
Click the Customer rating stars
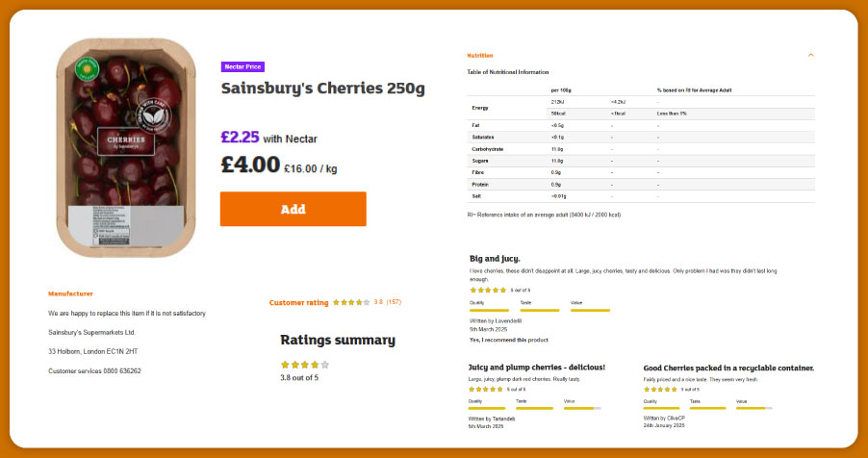coord(350,303)
